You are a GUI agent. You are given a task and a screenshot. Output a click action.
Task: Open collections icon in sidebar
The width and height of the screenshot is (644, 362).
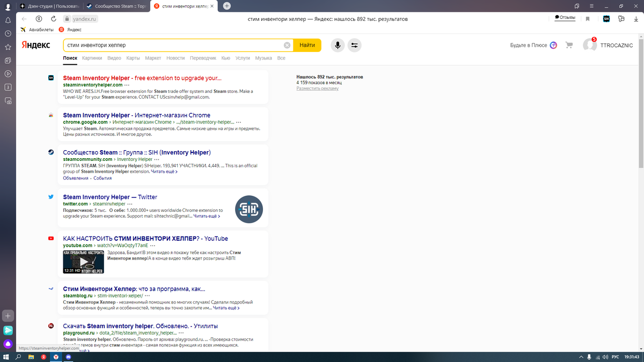coord(8,60)
